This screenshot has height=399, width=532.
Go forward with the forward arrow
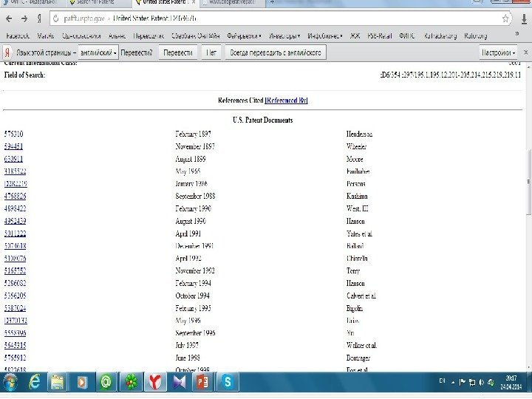[24, 18]
